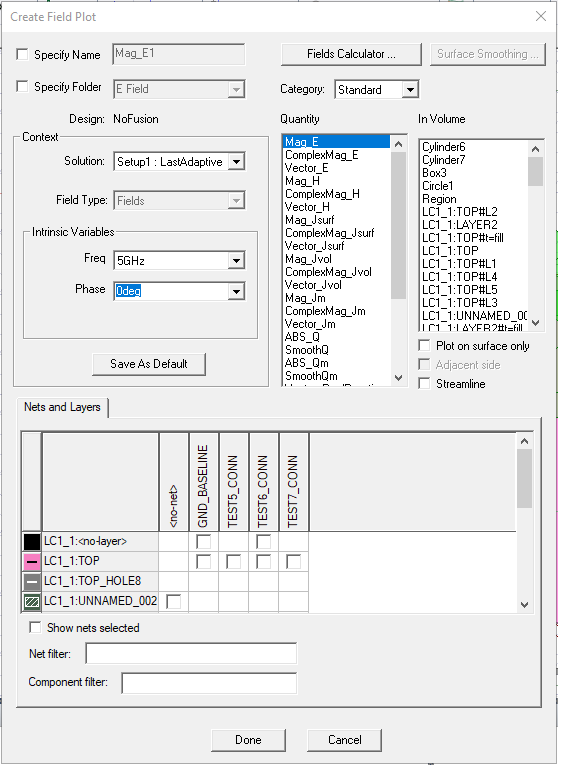Check the Streamline option
The width and height of the screenshot is (562, 767).
tap(425, 384)
